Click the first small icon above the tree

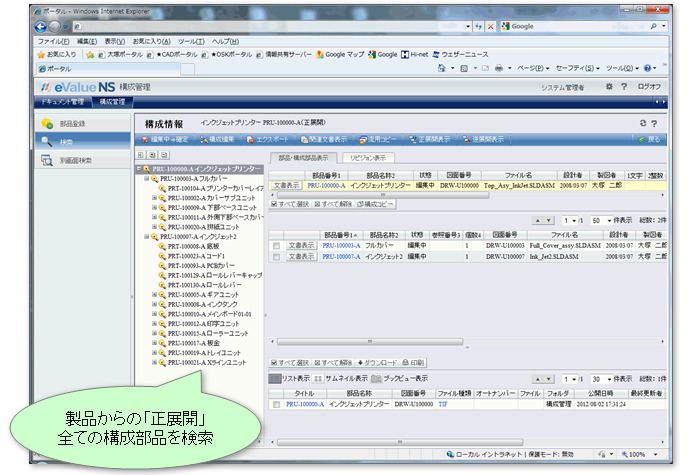(141, 155)
